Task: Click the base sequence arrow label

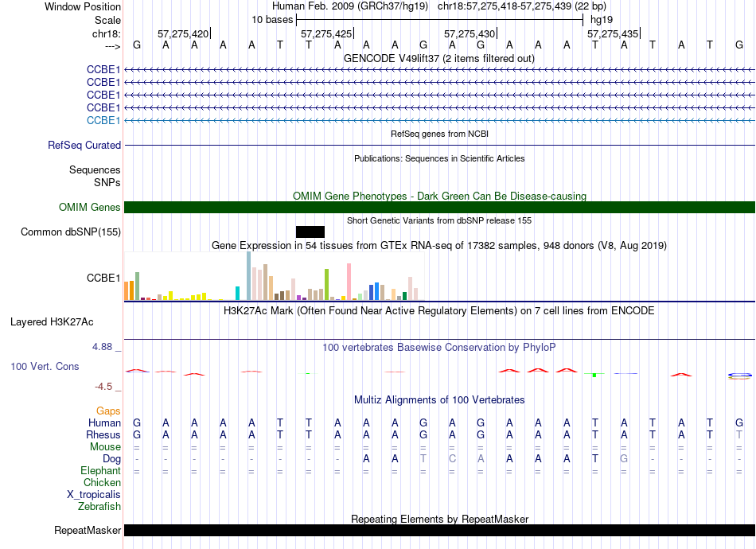Action: [x=113, y=46]
